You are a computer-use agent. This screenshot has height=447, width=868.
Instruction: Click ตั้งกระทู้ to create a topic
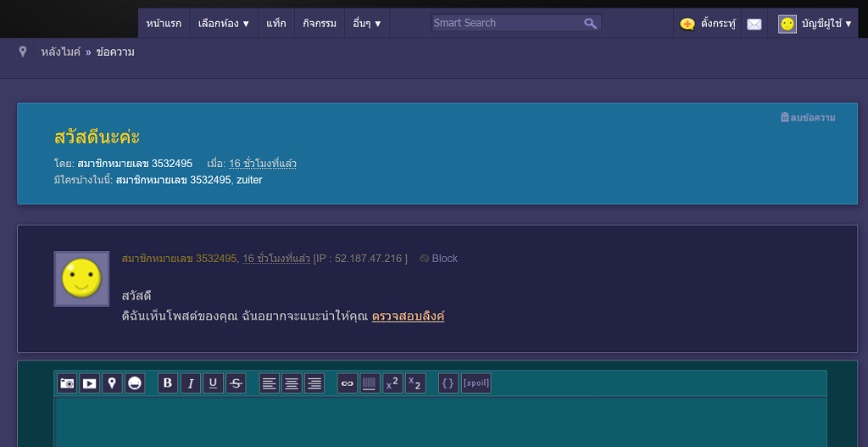pos(708,23)
